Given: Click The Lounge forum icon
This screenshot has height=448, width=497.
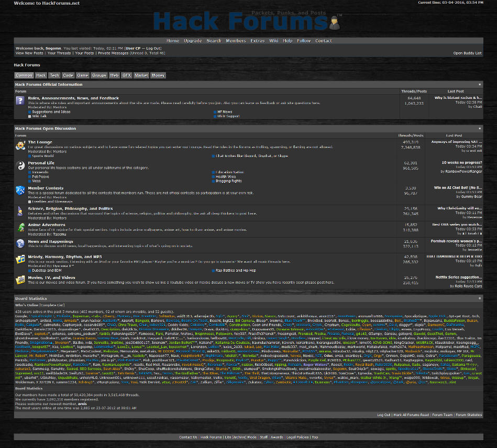Looking at the screenshot, I should point(20,145).
